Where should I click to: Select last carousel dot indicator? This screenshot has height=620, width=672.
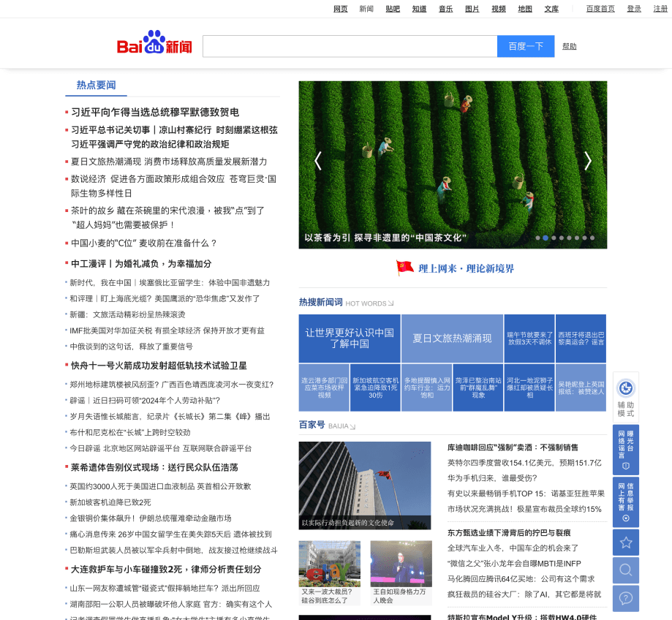coord(592,238)
